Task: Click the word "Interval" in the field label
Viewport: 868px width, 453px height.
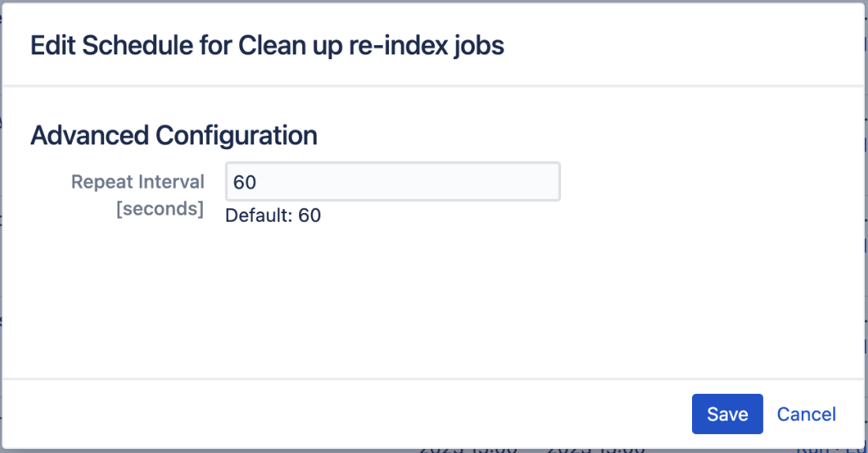Action: (x=171, y=182)
